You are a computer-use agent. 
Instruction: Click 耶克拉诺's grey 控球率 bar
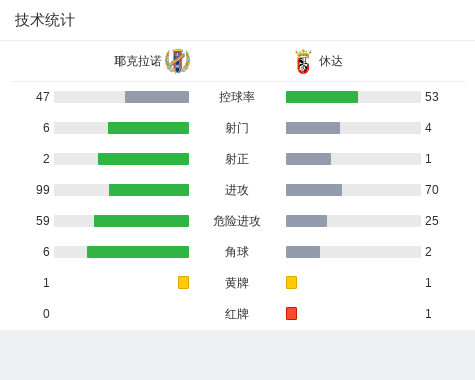point(157,97)
